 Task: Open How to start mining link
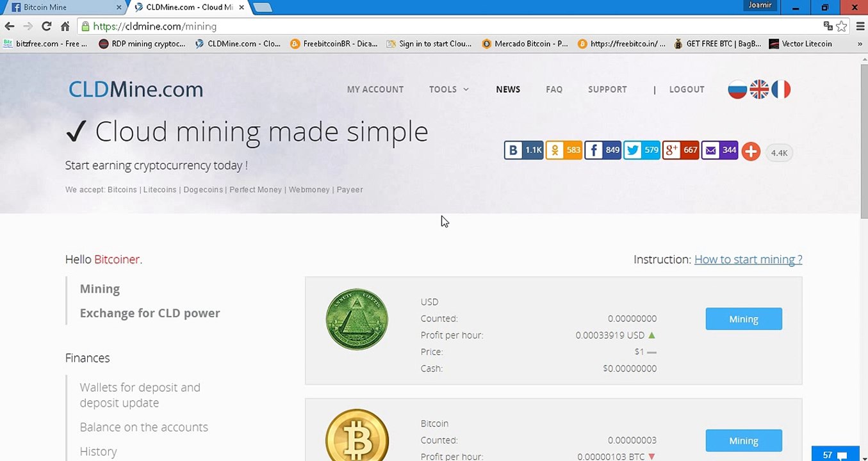coord(748,259)
